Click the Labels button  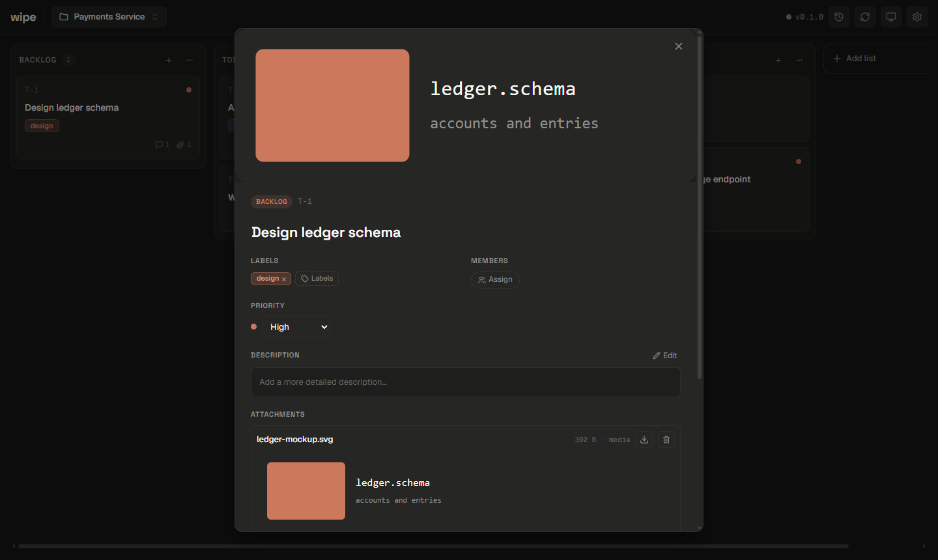[317, 279]
